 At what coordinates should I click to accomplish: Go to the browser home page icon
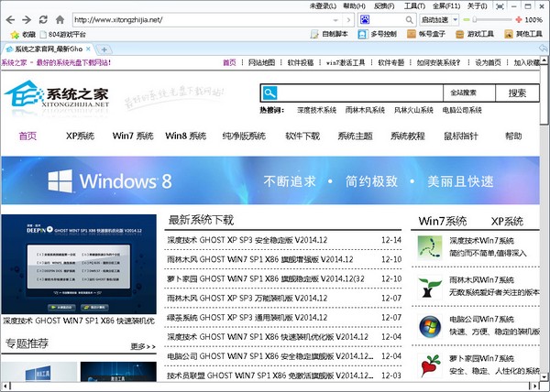pyautogui.click(x=60, y=19)
